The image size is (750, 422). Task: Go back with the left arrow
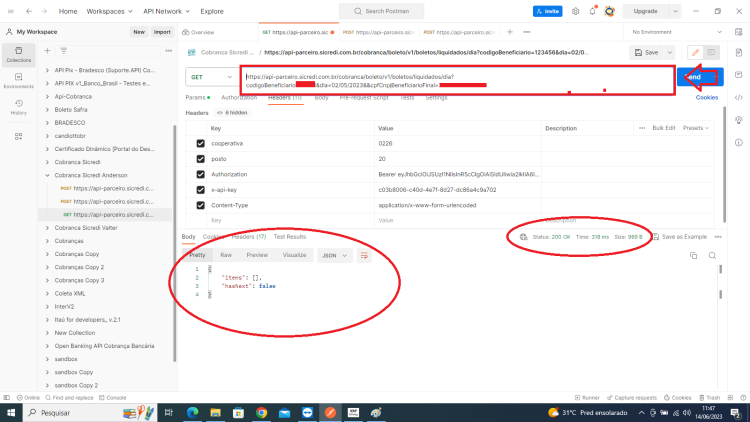[x=29, y=11]
